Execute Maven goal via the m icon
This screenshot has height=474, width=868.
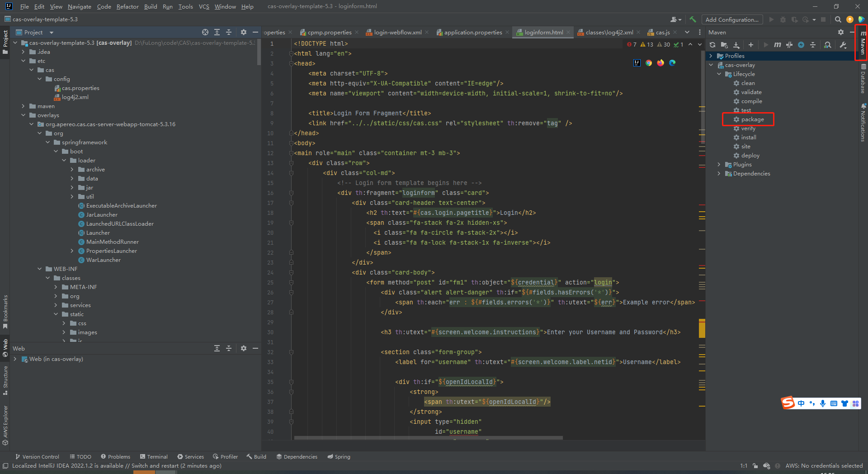(777, 45)
